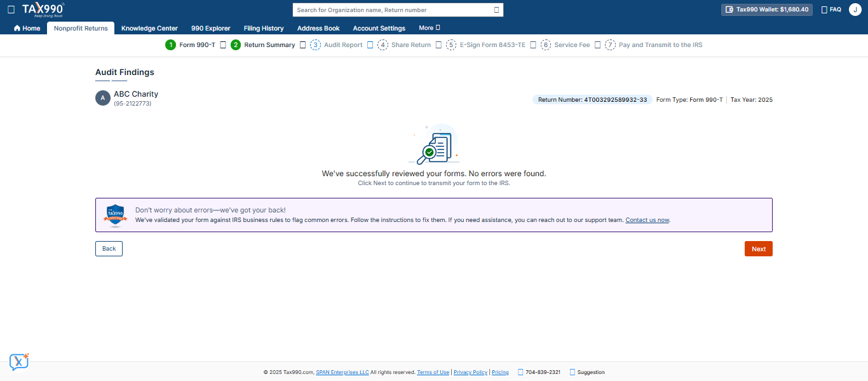This screenshot has height=381, width=868.
Task: Open the SPAN Enterprises LLC link
Action: 342,372
